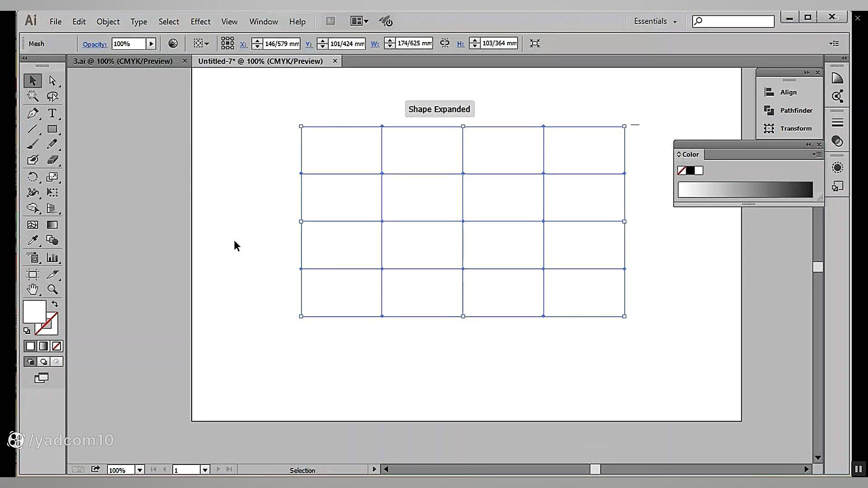Select the Pen tool
This screenshot has width=868, height=488.
click(x=33, y=113)
